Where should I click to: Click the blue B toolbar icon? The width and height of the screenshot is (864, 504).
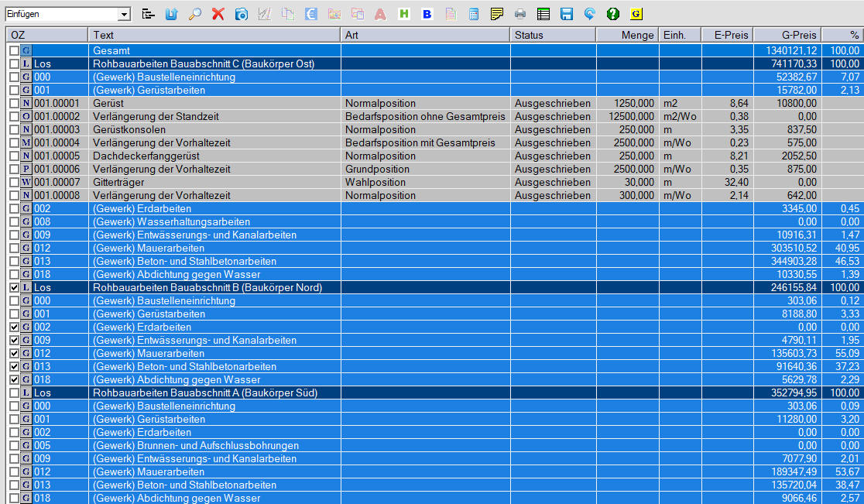427,14
